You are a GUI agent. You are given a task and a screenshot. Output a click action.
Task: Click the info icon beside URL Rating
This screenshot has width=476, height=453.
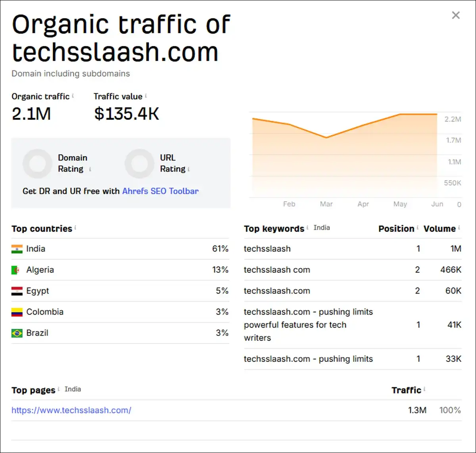[x=188, y=169]
